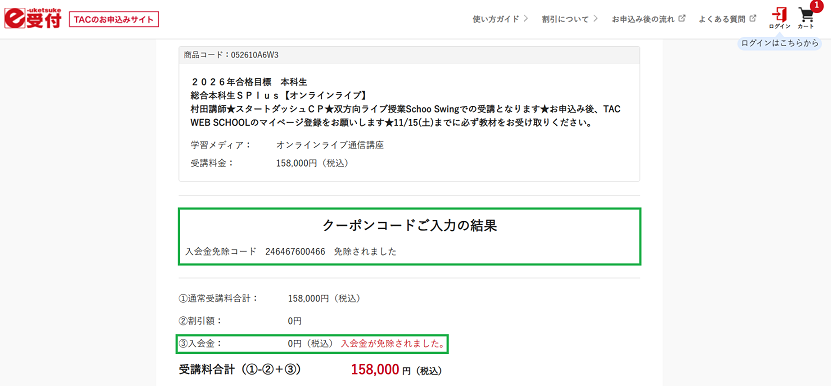Click external link icon beside よくある質問
The image size is (831, 386).
753,18
